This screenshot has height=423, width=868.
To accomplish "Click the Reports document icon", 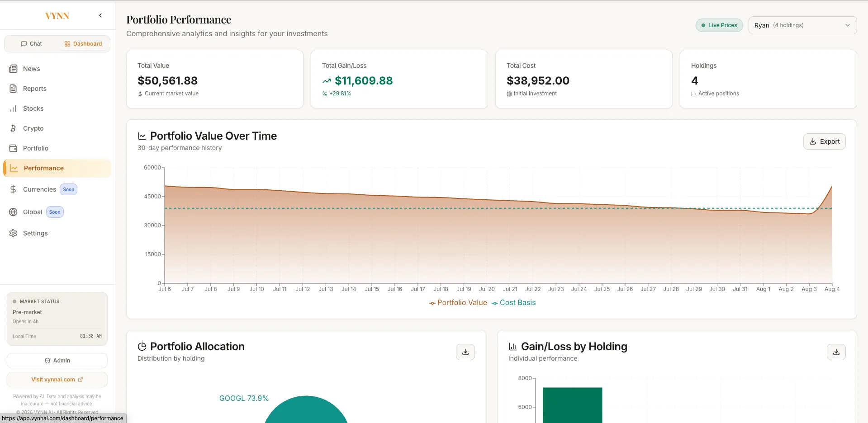I will [14, 89].
